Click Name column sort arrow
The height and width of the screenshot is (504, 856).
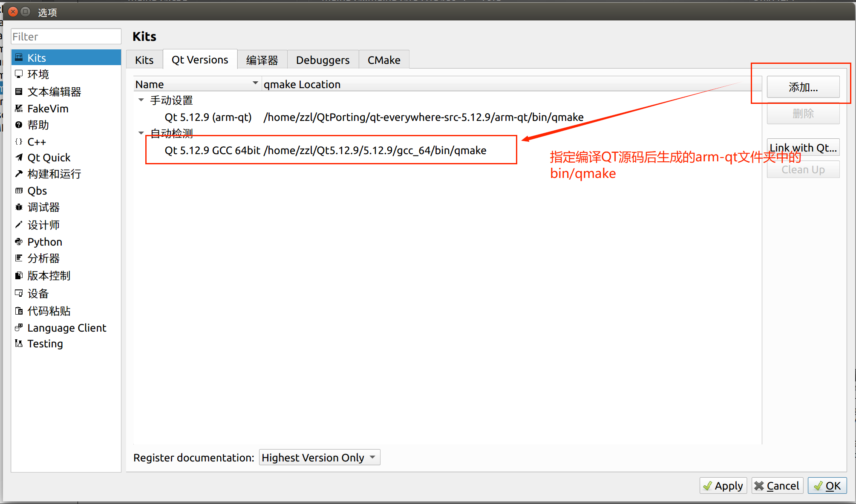(255, 83)
